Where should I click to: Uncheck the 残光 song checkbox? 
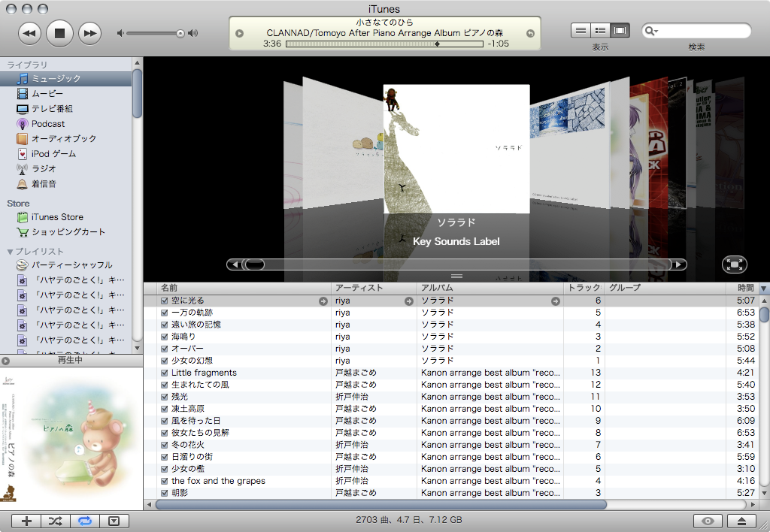click(x=165, y=397)
